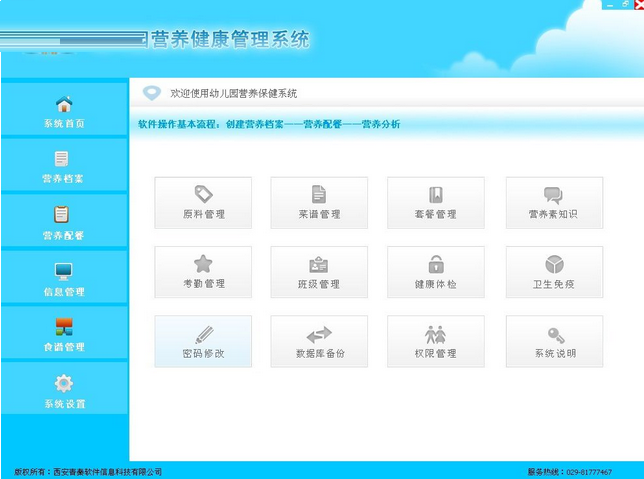
Task: Select the 系统设置 sidebar label
Action: tap(65, 404)
